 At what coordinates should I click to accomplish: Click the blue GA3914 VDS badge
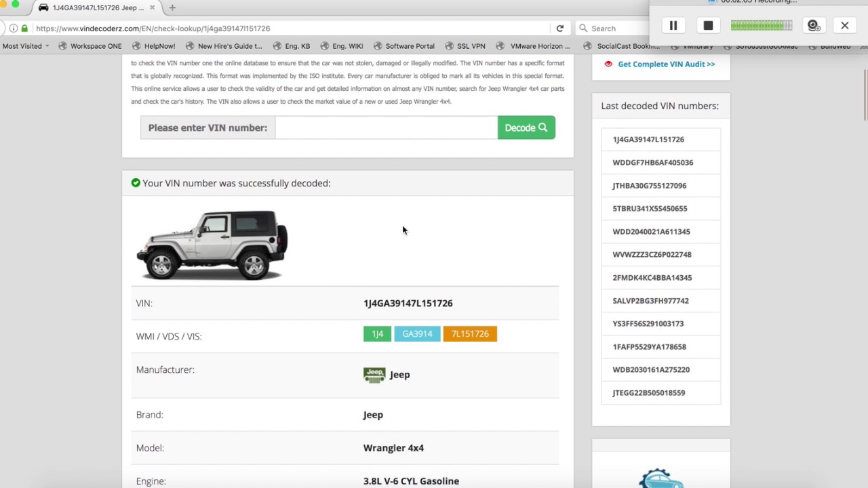pos(417,333)
